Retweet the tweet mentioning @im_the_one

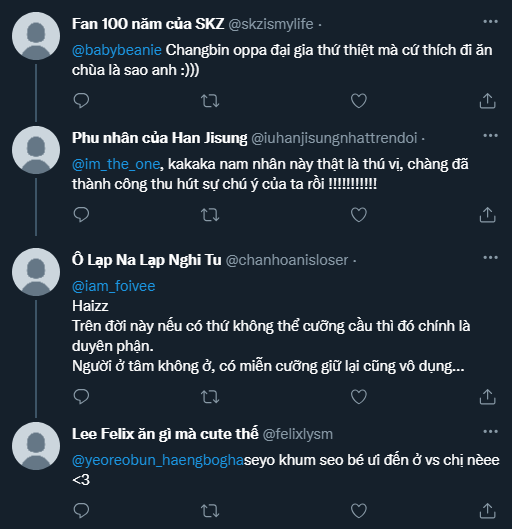click(x=210, y=215)
